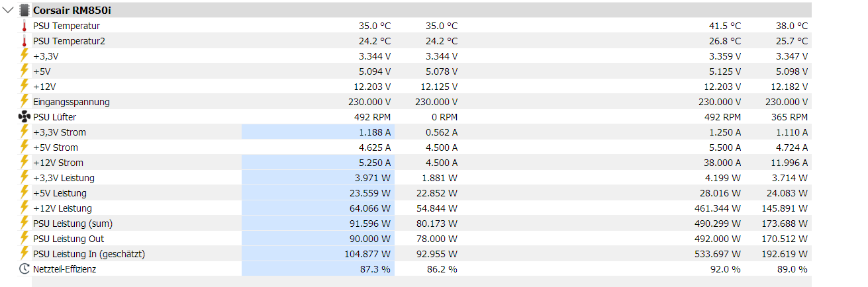Image resolution: width=868 pixels, height=287 pixels.
Task: Click the lightning icon for +3,3V Strom
Action: [x=24, y=132]
